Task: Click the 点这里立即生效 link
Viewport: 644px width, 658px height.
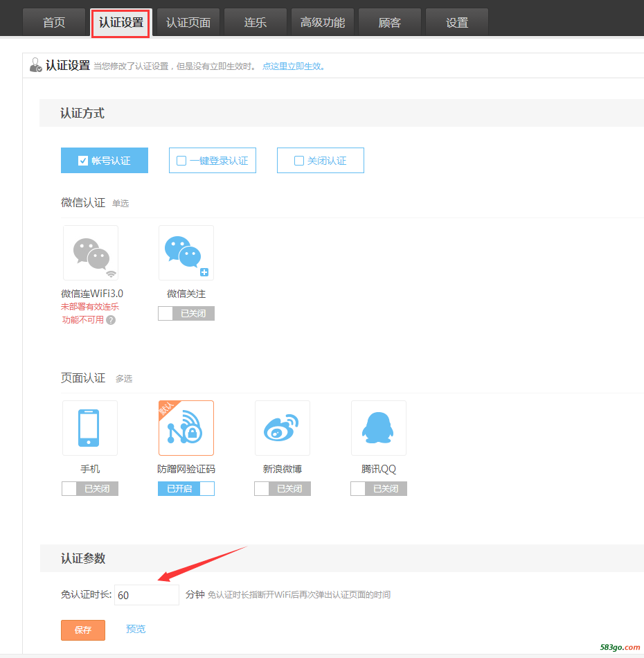Action: point(294,66)
